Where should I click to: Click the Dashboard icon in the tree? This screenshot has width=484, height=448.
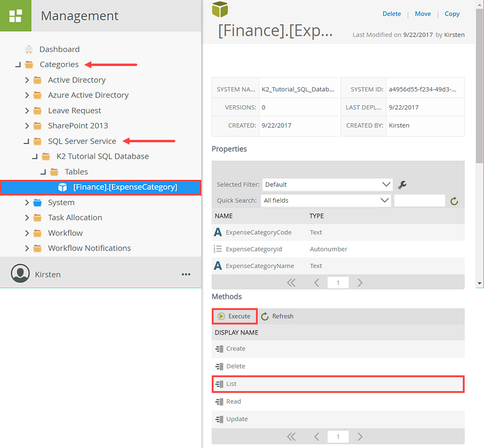coord(29,49)
